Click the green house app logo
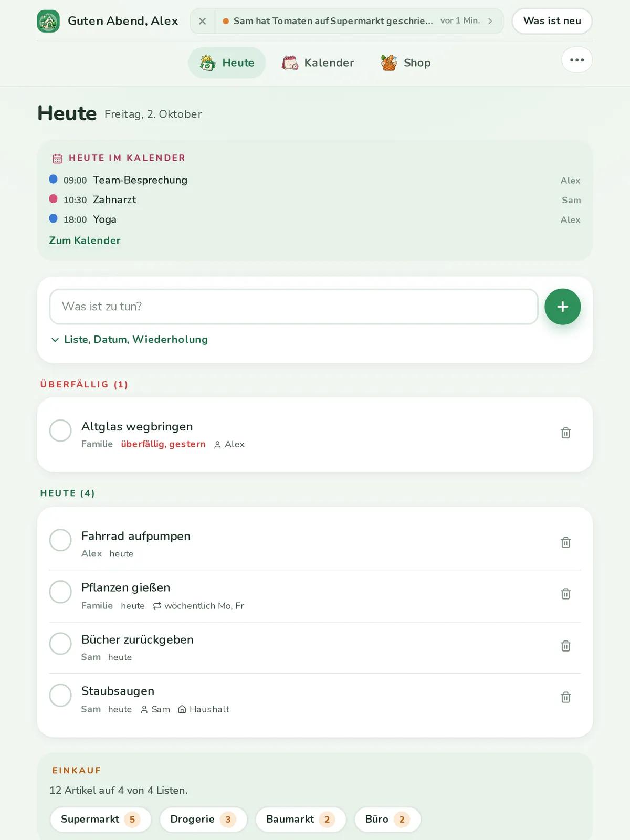Image resolution: width=630 pixels, height=840 pixels. [48, 21]
